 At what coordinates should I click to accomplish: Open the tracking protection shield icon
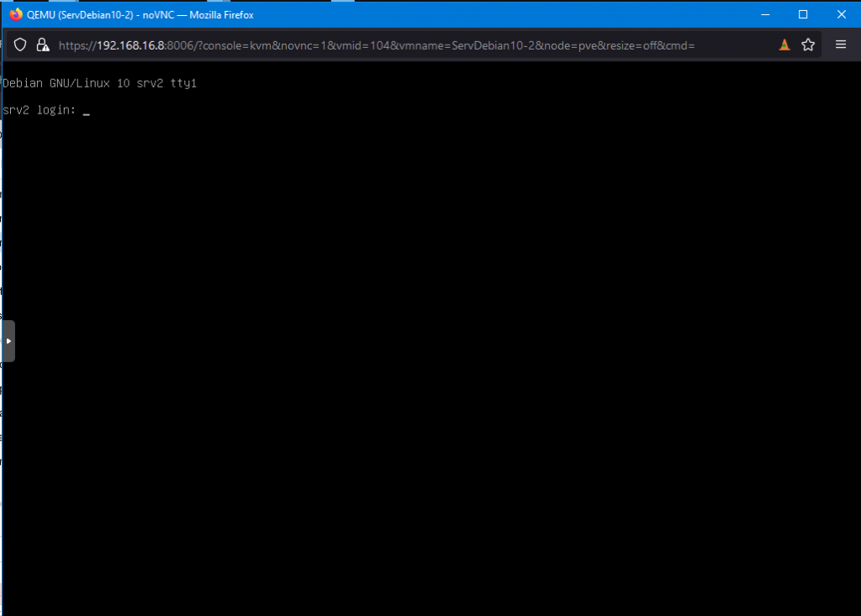pyautogui.click(x=21, y=45)
